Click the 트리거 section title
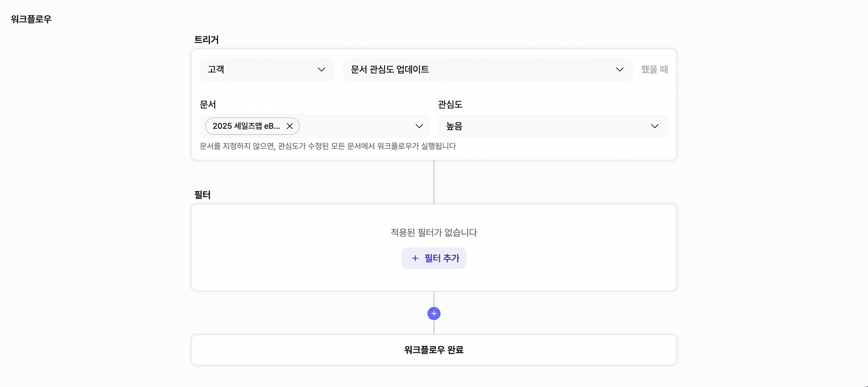Viewport: 868px width, 387px height. click(x=206, y=40)
